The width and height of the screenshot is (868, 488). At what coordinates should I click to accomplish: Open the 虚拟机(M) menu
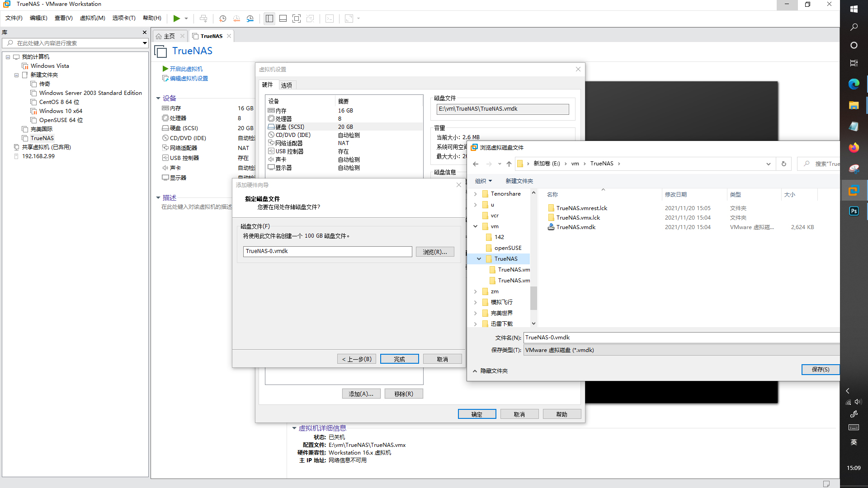point(92,18)
